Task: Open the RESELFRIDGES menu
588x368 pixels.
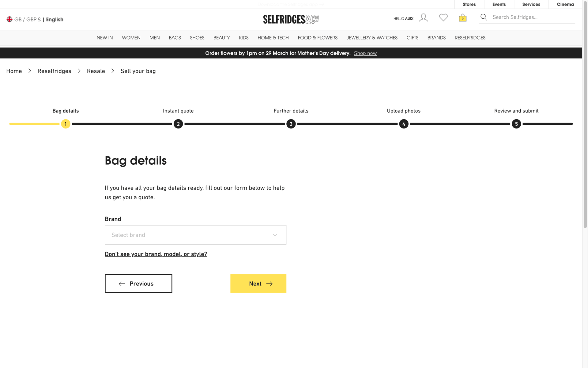Action: point(470,38)
